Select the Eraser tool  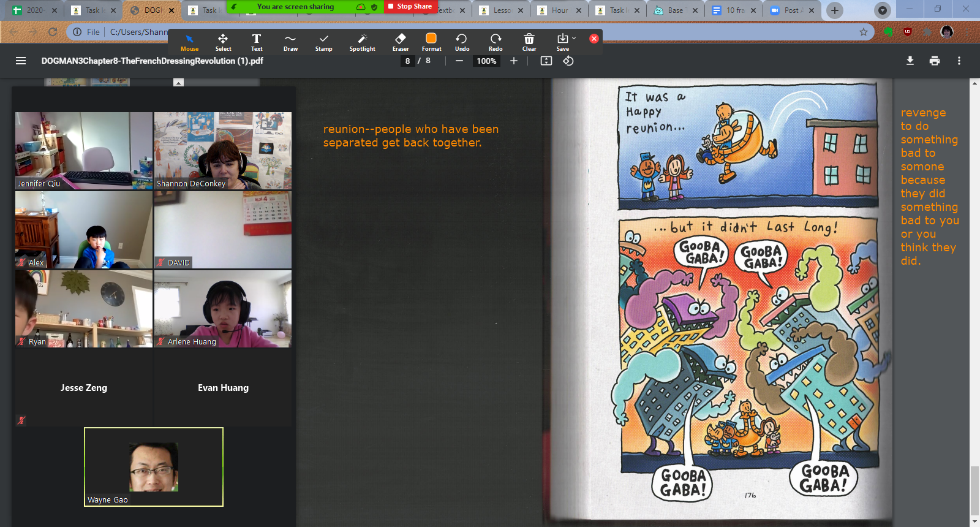pyautogui.click(x=401, y=42)
